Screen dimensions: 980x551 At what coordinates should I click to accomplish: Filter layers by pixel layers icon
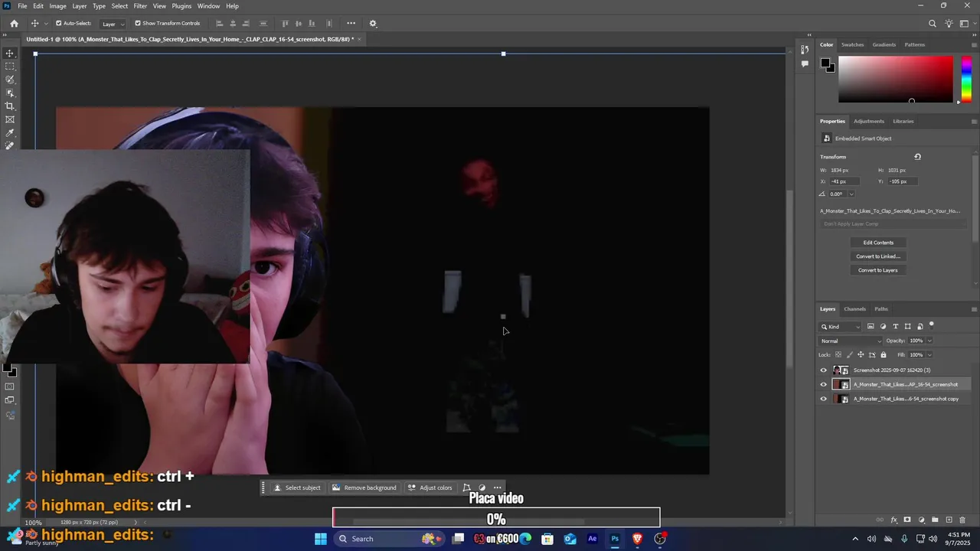click(x=871, y=327)
